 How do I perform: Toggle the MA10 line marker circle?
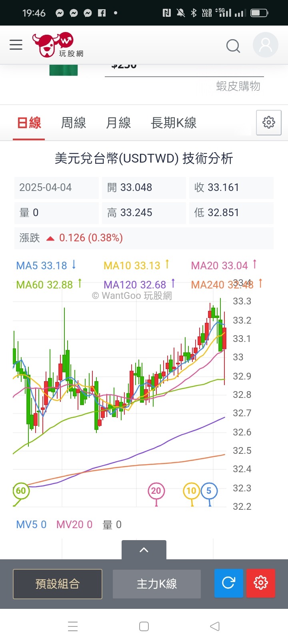tap(191, 491)
